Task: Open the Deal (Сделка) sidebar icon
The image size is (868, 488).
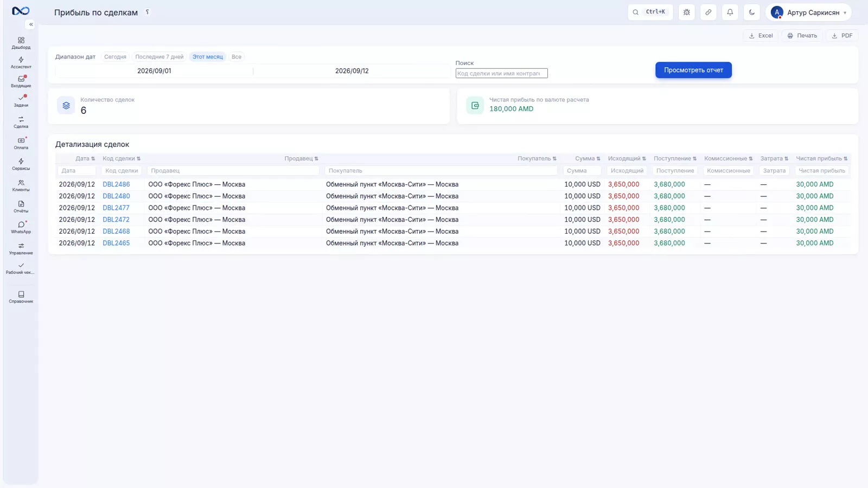Action: tap(21, 122)
